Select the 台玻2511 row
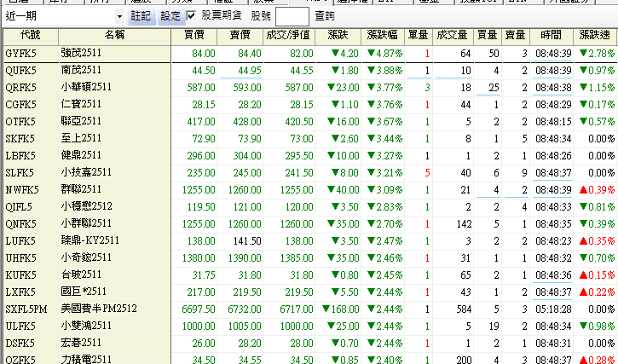This screenshot has height=364, width=618. pyautogui.click(x=82, y=275)
